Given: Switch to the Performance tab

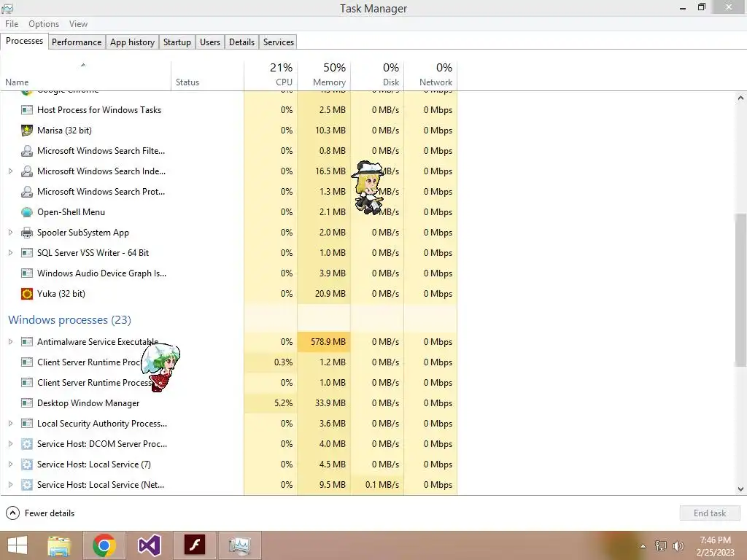Looking at the screenshot, I should tap(77, 42).
